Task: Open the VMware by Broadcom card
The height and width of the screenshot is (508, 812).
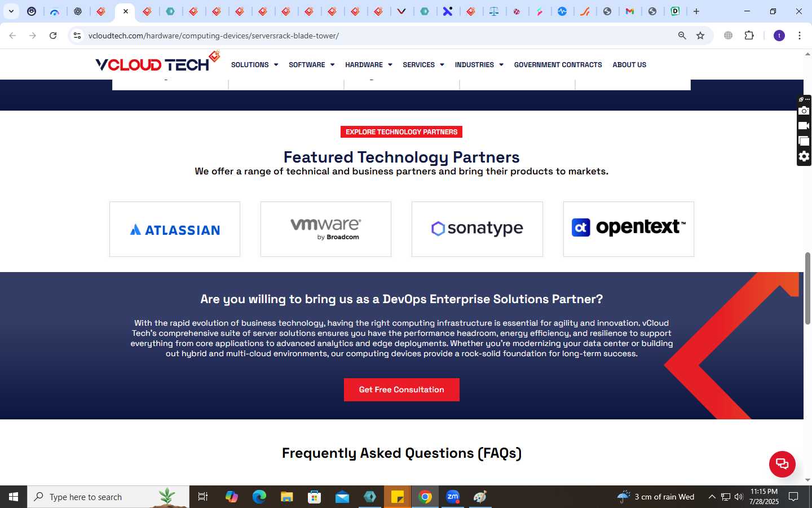Action: 326,229
